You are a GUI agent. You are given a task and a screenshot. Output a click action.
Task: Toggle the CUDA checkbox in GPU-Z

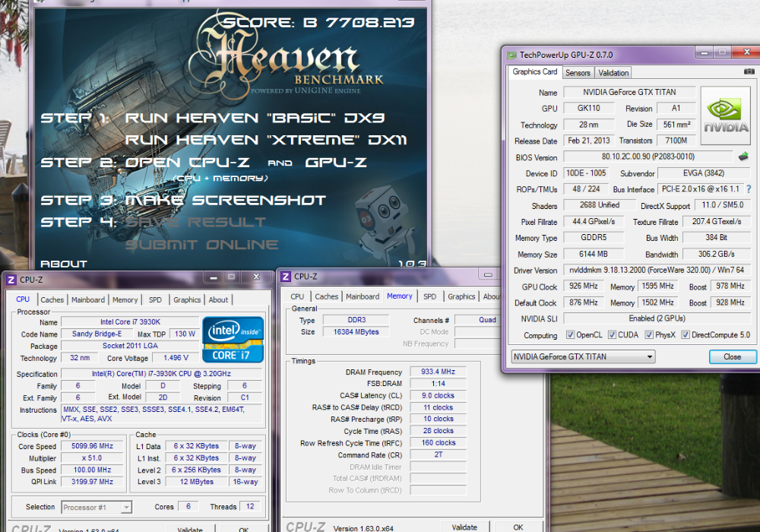(612, 335)
